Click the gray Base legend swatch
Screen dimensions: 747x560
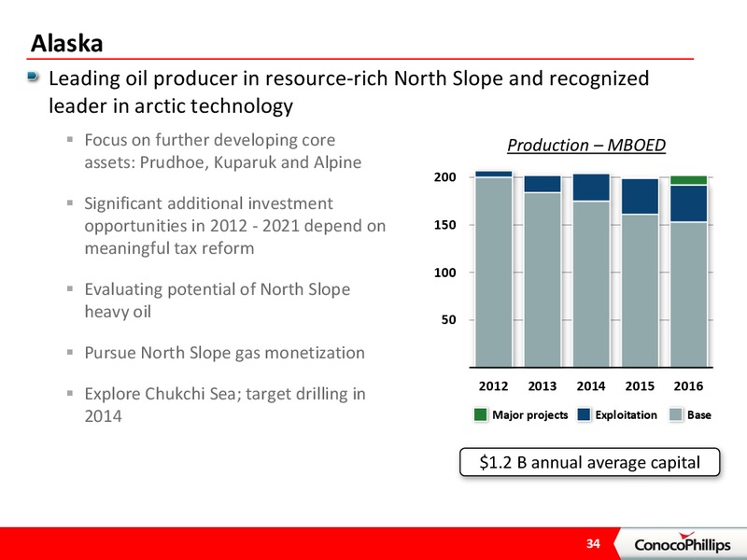point(676,414)
